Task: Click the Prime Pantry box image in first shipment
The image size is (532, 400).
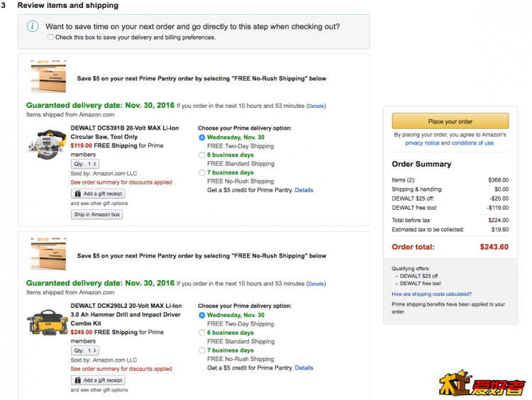Action: [48, 77]
